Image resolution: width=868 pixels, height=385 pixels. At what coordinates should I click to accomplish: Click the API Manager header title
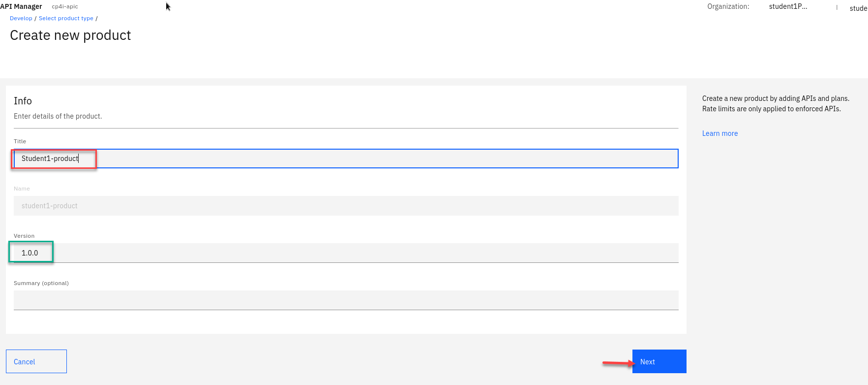21,6
